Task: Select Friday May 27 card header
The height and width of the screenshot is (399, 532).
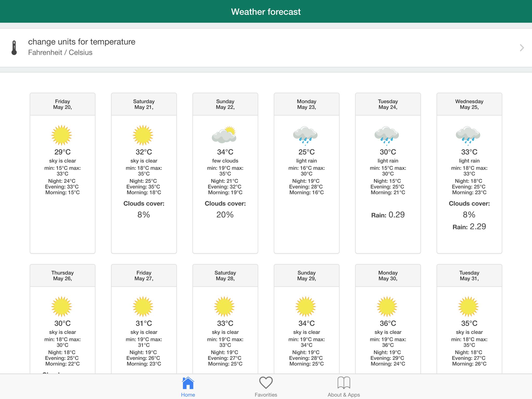Action: point(144,276)
